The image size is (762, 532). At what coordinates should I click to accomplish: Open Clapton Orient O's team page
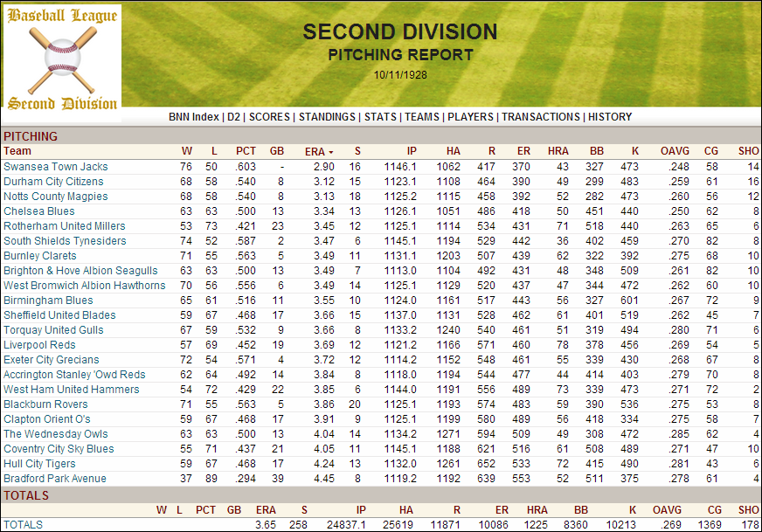(x=47, y=419)
